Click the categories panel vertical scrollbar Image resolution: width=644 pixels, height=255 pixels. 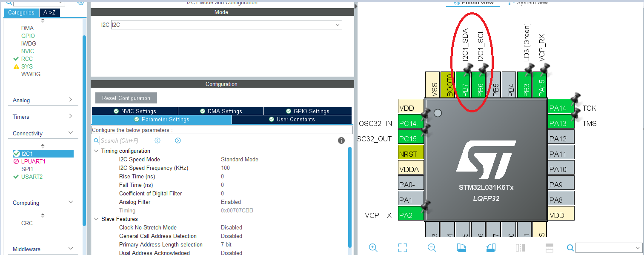pos(84,130)
